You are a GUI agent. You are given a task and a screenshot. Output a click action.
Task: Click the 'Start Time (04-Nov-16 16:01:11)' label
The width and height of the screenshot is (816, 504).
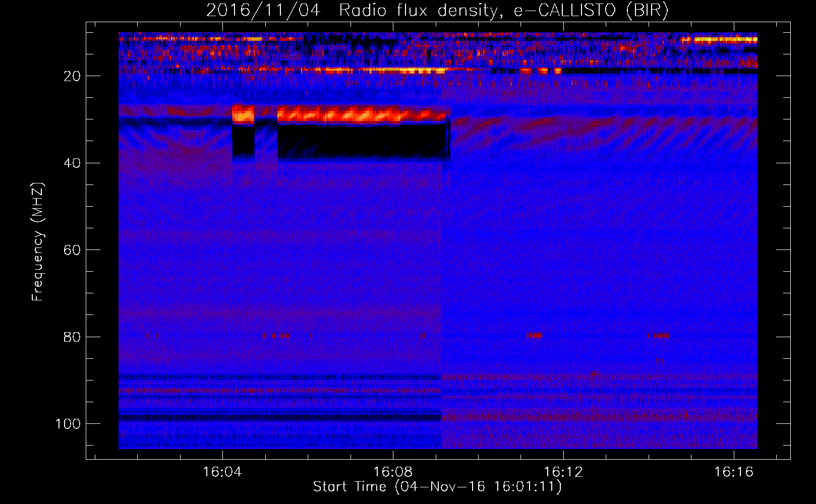coord(437,487)
